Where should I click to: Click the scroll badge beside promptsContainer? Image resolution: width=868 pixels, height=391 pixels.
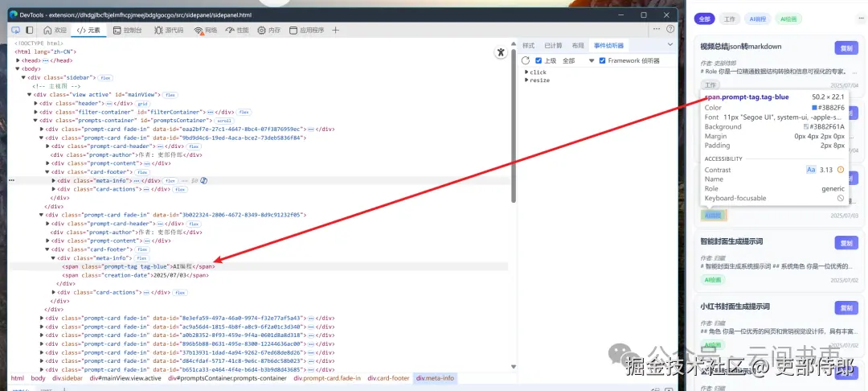pos(226,121)
